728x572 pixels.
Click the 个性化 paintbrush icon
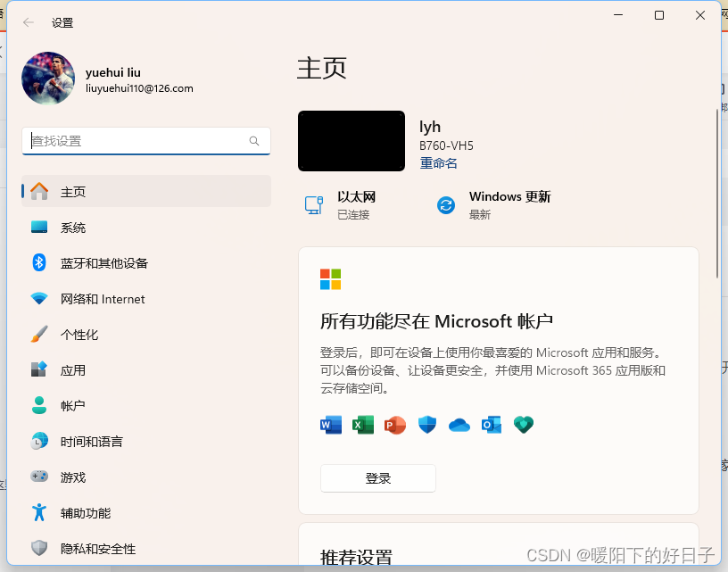39,334
